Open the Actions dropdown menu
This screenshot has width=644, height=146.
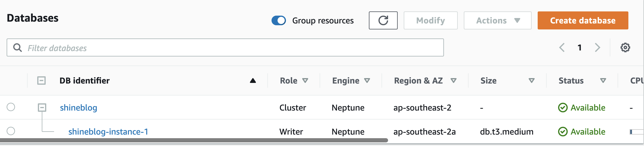coord(497,20)
